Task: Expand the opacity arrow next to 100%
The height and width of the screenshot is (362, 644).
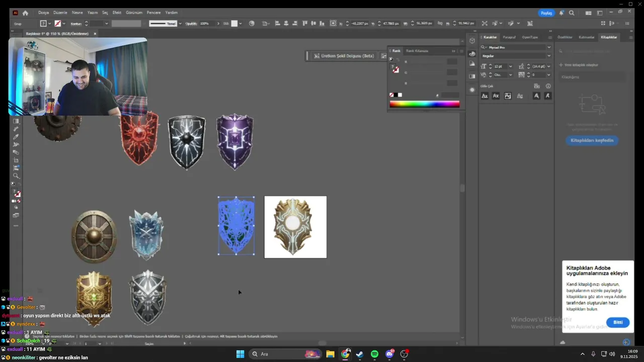Action: (x=218, y=23)
